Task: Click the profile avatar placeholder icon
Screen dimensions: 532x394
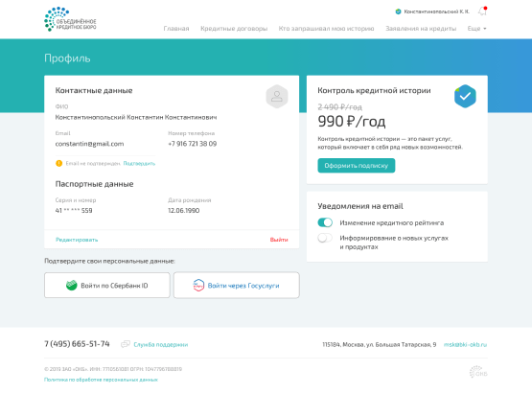Action: coord(277,97)
